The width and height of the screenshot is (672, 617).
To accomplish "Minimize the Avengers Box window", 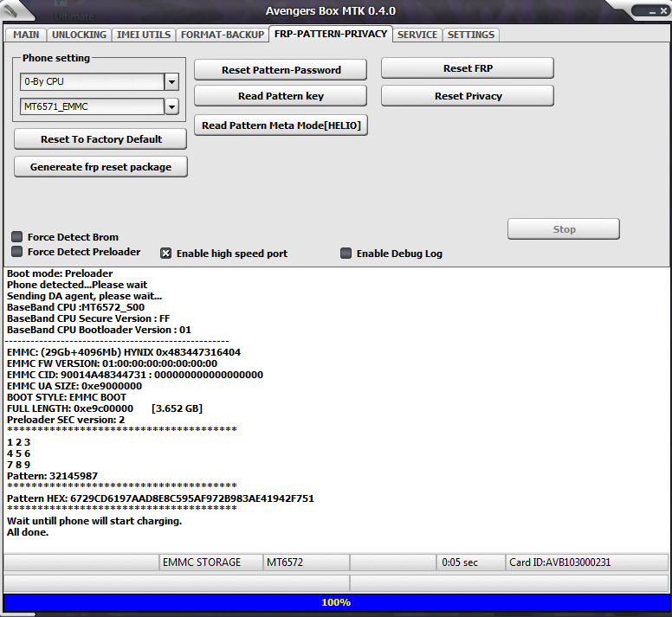I will (x=652, y=11).
